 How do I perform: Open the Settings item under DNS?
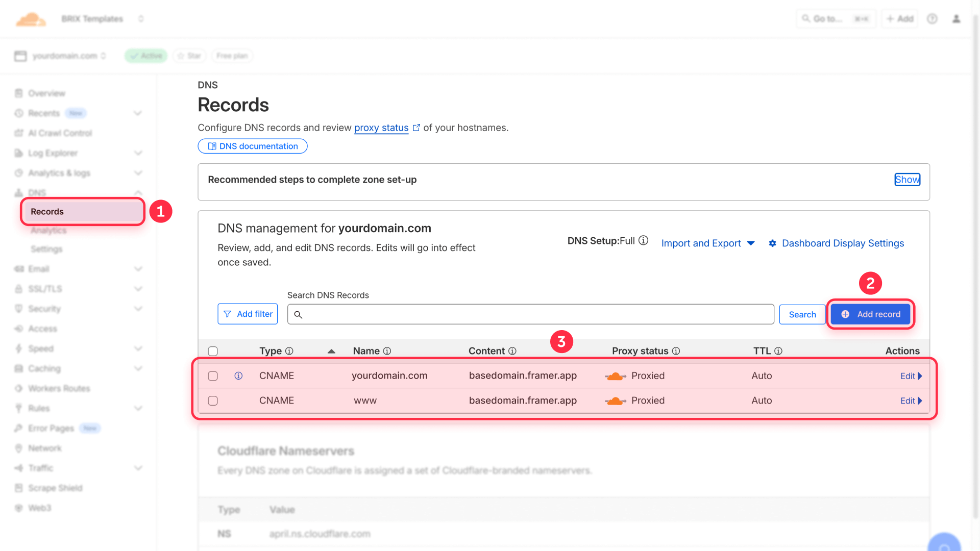click(x=46, y=249)
